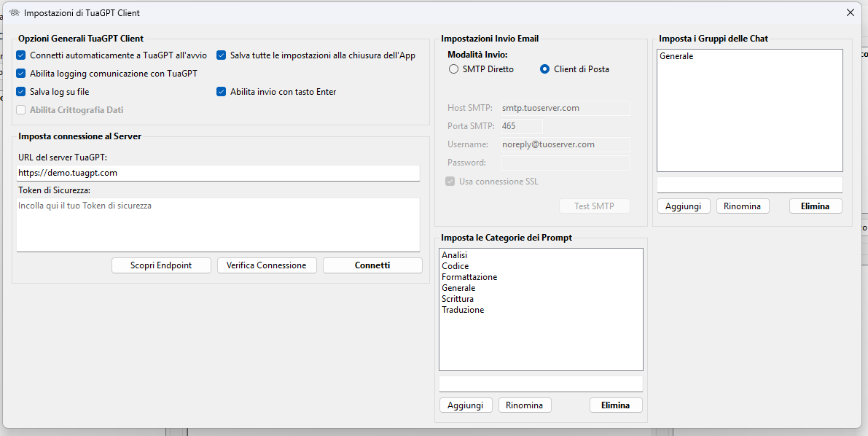Choose the Client di Posta radio option
Image resolution: width=868 pixels, height=436 pixels.
coord(544,69)
